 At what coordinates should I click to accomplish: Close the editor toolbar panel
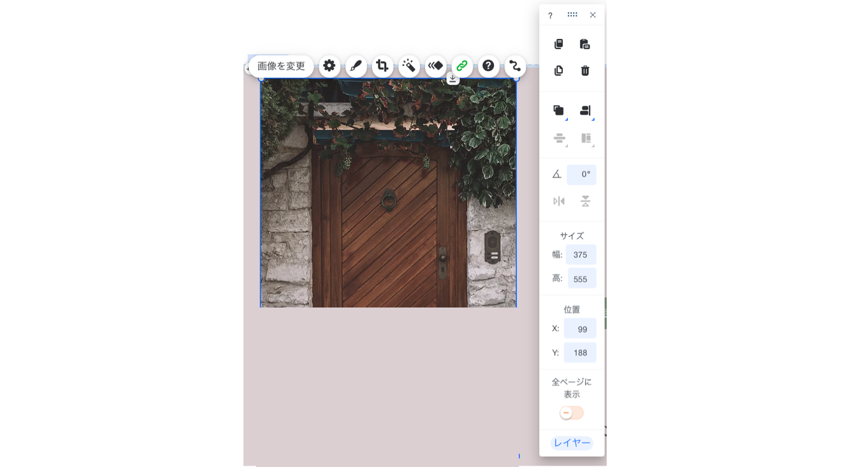(593, 15)
